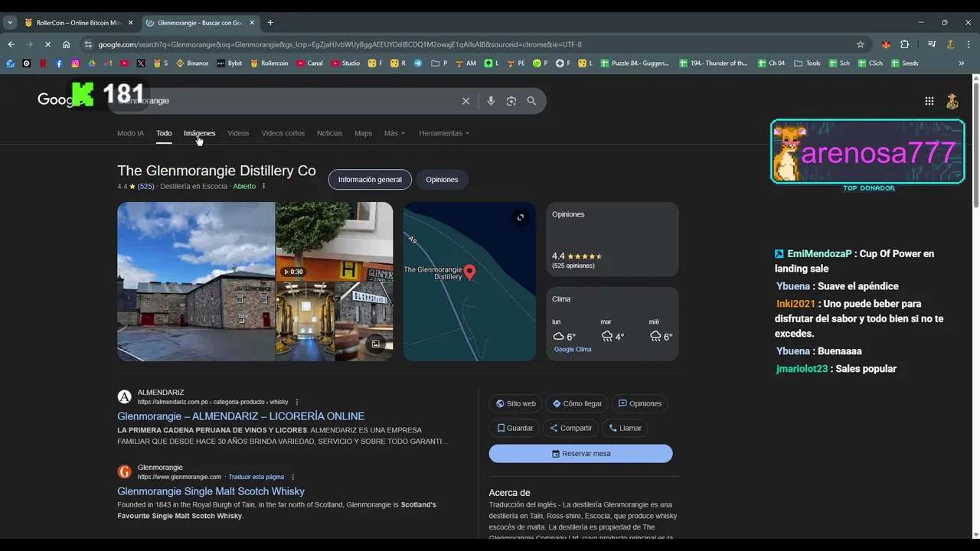Click the magnifying glass search icon
The width and height of the screenshot is (980, 551).
tap(531, 101)
